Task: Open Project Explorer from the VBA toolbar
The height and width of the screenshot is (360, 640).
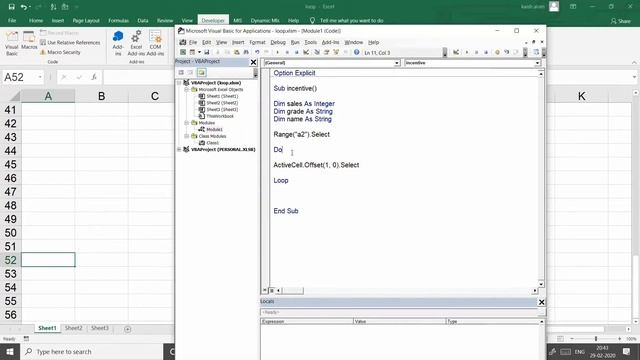Action: click(x=317, y=52)
